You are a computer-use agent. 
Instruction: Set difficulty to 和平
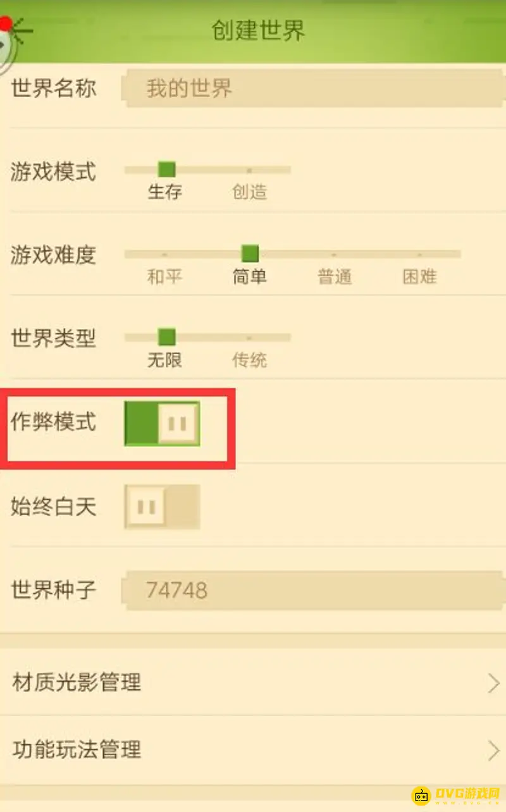165,276
